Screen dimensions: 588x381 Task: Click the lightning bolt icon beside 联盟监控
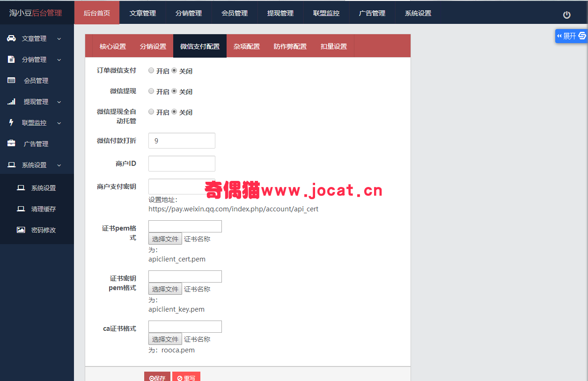click(11, 123)
